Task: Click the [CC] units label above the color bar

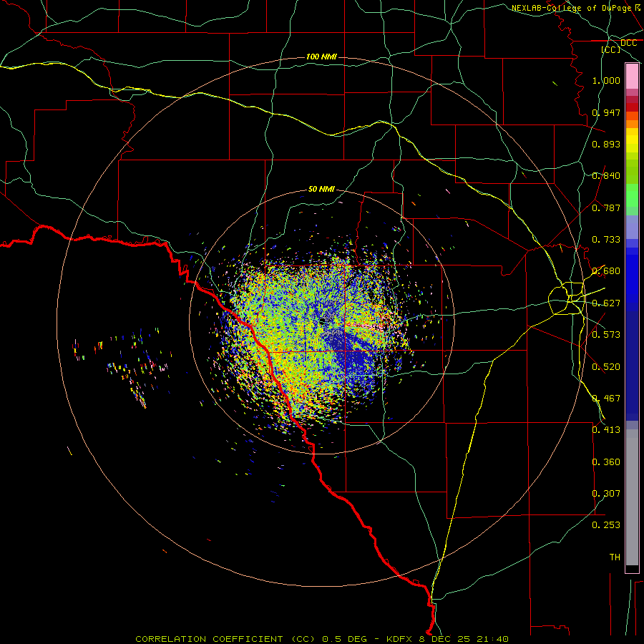Action: click(x=611, y=49)
